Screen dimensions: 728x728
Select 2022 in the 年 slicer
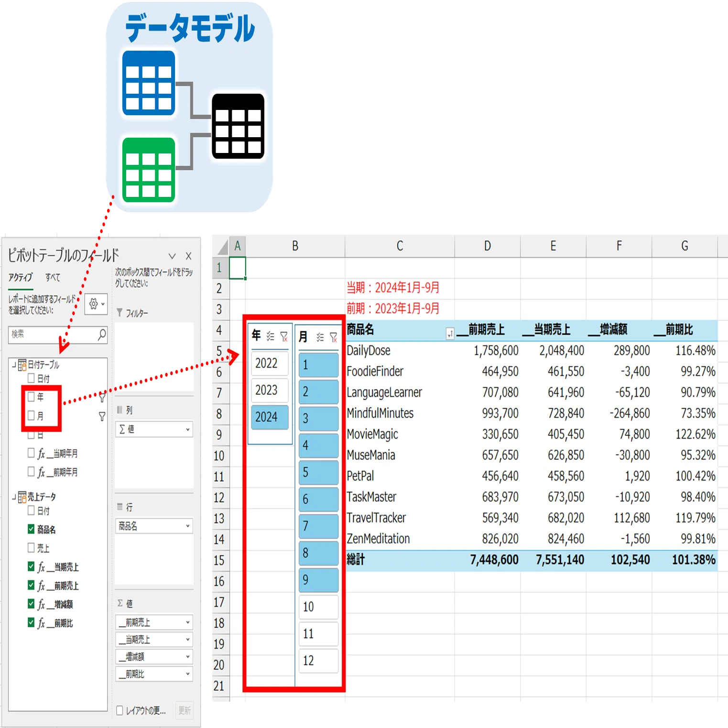coord(270,363)
